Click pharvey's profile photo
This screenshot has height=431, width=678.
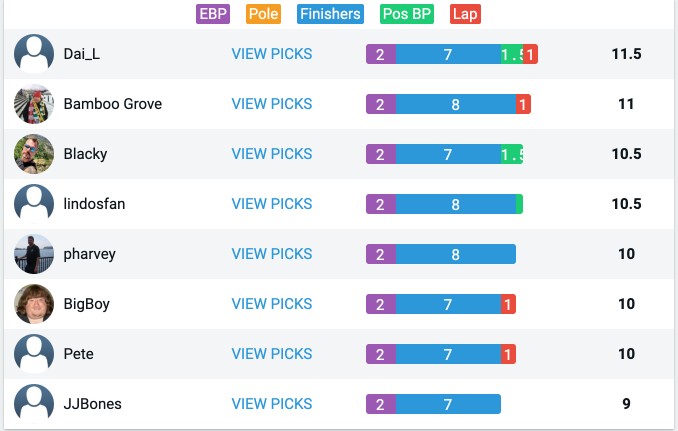coord(34,254)
